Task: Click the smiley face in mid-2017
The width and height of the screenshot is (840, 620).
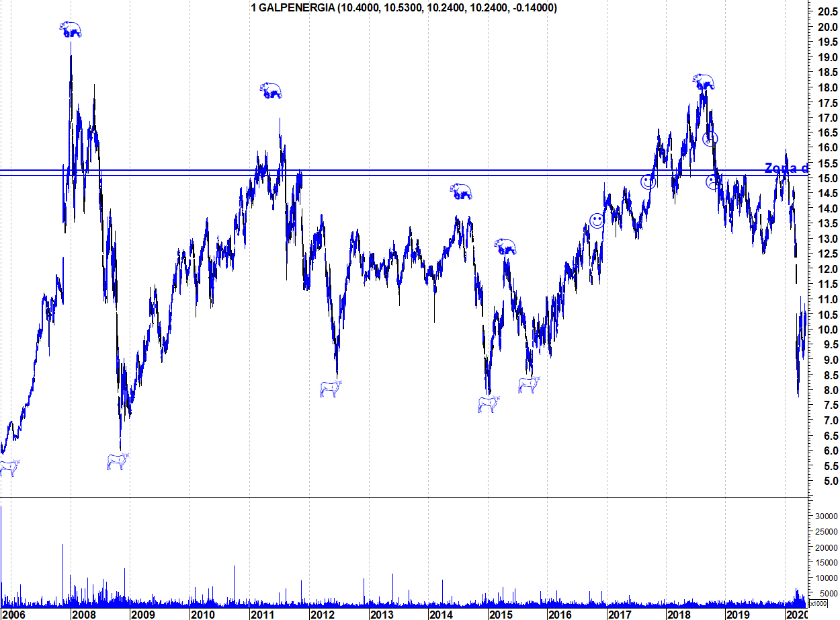Action: [x=648, y=182]
